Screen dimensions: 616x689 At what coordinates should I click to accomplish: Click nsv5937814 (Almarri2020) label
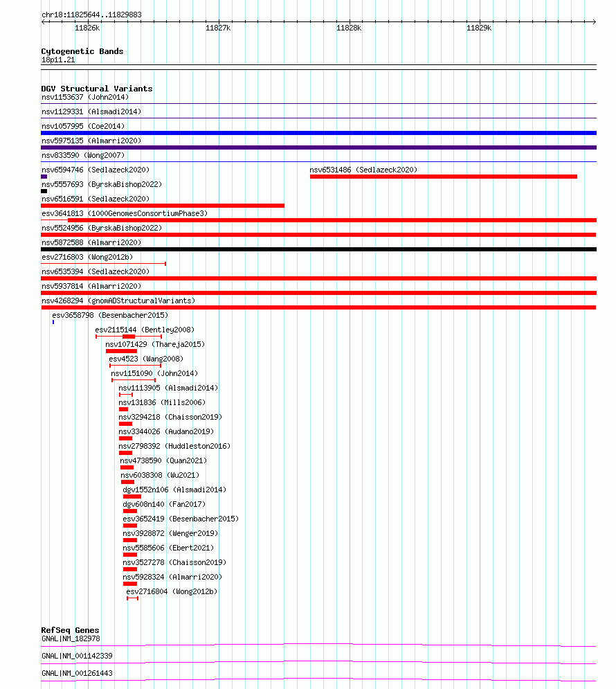(x=91, y=286)
